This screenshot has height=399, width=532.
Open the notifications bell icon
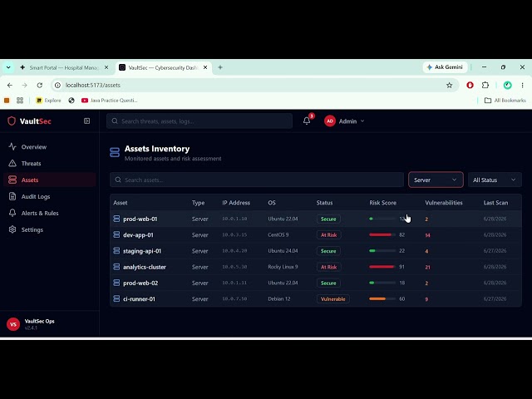point(307,121)
